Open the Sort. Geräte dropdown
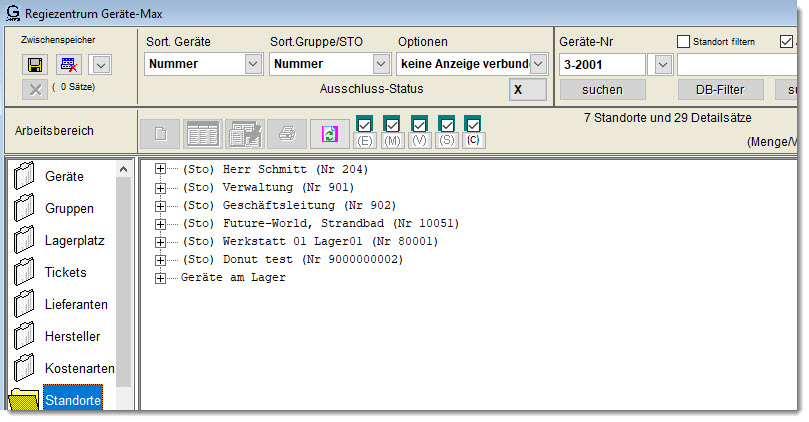This screenshot has width=809, height=422. (252, 64)
